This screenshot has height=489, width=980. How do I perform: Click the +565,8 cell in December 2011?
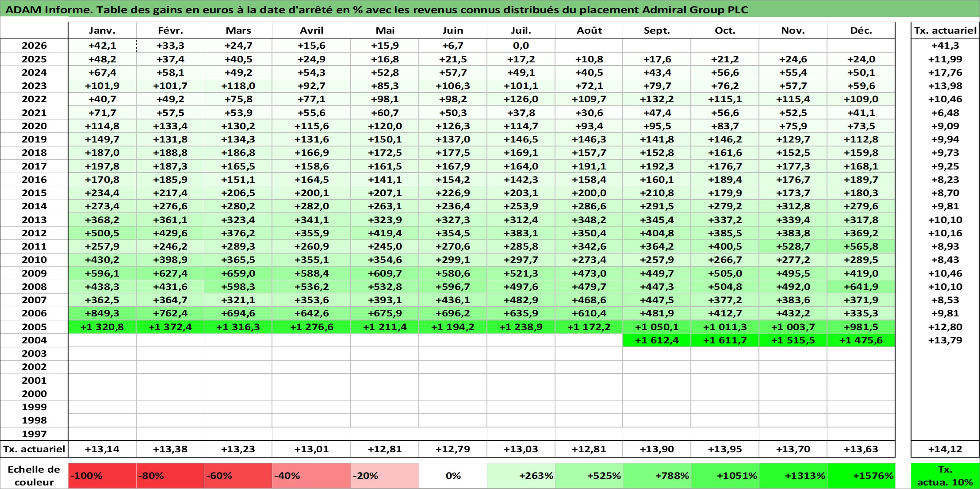(861, 246)
